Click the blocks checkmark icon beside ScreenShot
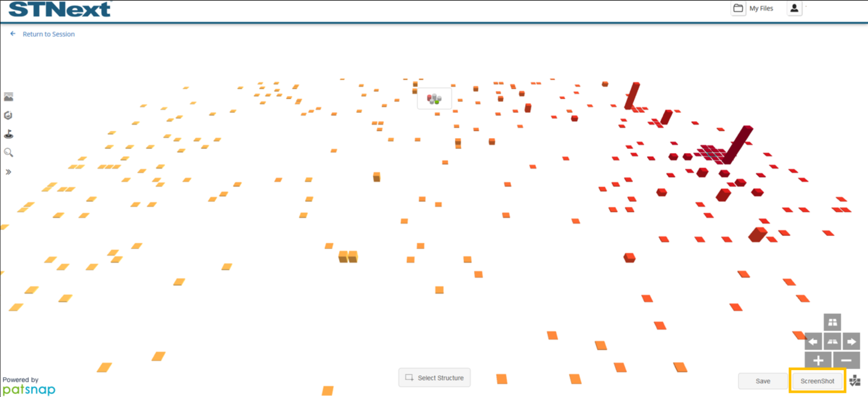 click(x=855, y=381)
